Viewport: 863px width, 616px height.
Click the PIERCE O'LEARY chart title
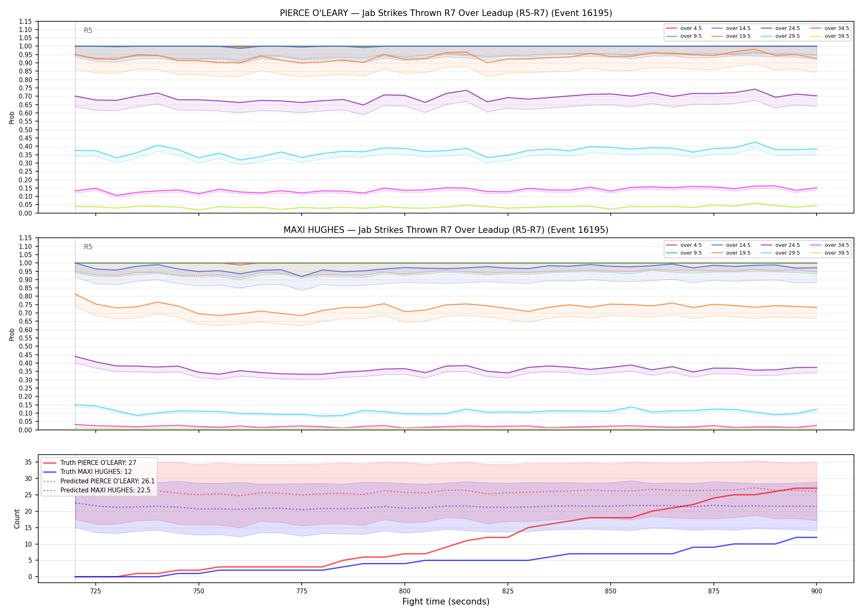446,13
